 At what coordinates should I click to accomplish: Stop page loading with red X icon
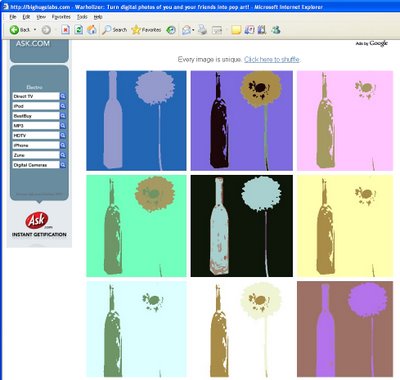point(66,30)
